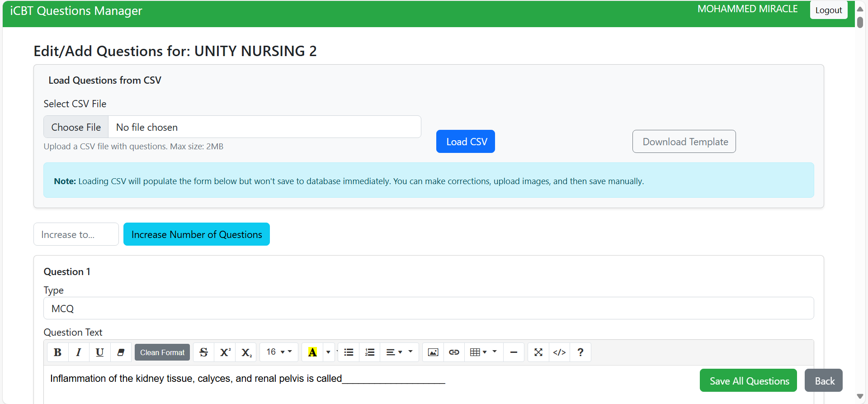Toggle strikethrough text style

point(203,352)
